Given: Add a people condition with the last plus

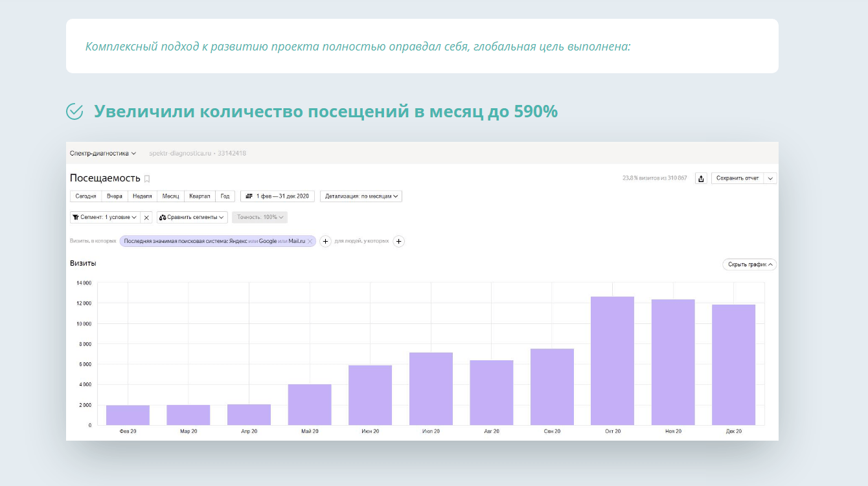Looking at the screenshot, I should pyautogui.click(x=399, y=241).
